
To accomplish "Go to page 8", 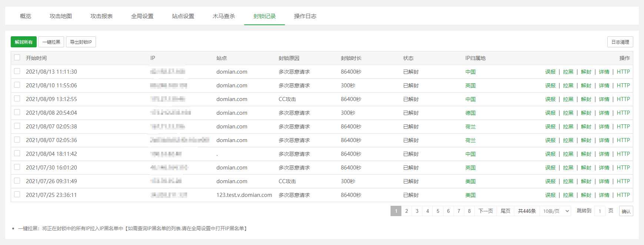I will pos(469,211).
